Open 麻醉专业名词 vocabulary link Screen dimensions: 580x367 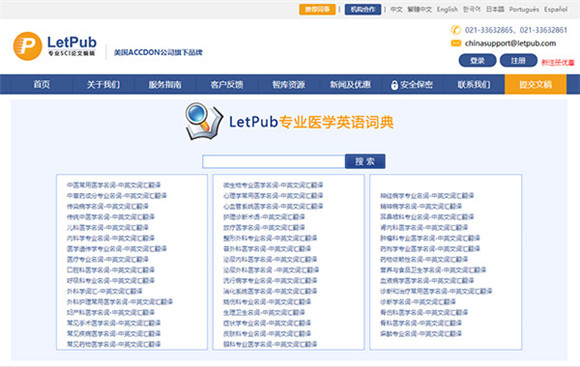421,334
